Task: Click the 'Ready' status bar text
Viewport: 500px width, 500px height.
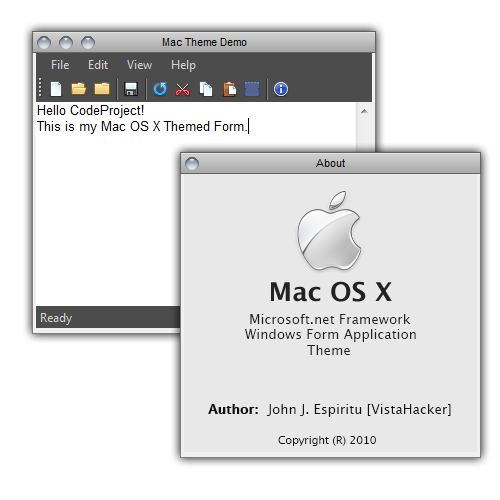Action: click(x=56, y=318)
